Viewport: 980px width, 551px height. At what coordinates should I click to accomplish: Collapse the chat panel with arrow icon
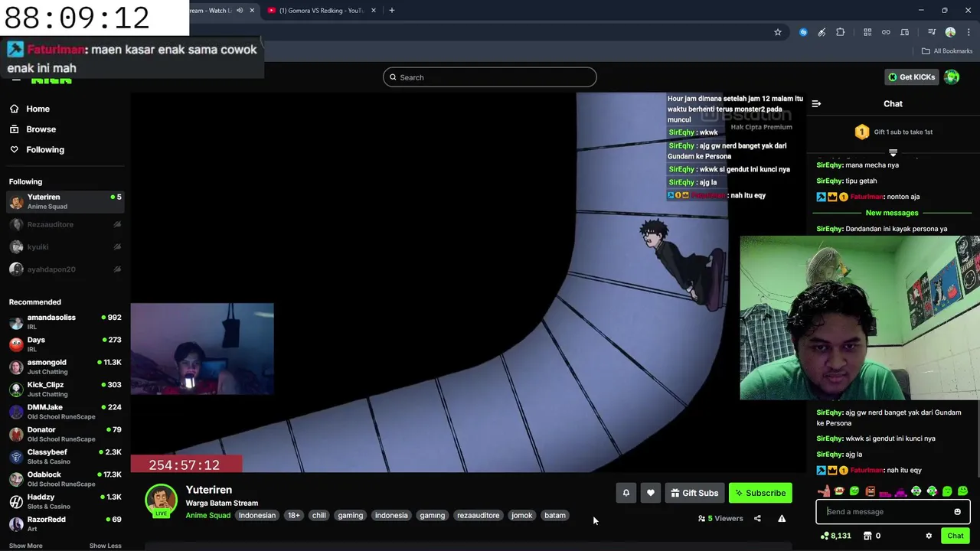point(816,104)
